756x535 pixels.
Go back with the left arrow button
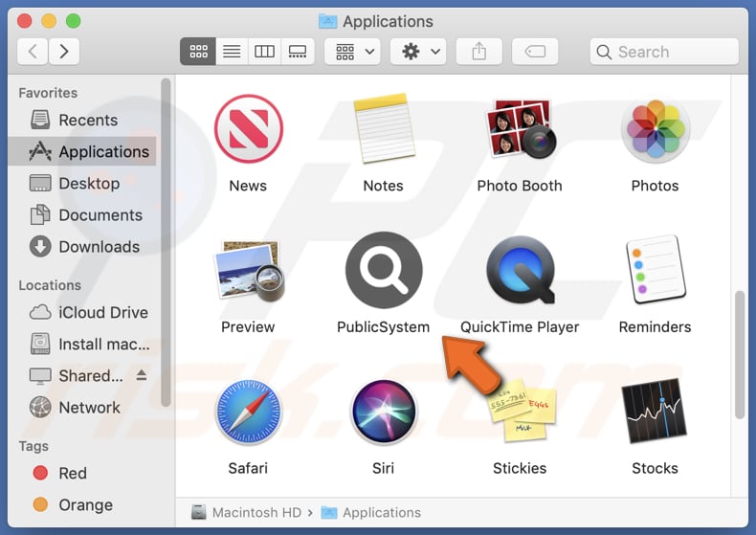click(33, 51)
